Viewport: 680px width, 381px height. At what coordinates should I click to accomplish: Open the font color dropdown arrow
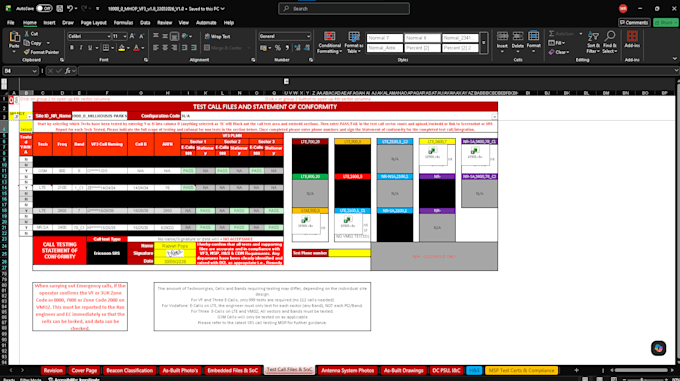143,48
